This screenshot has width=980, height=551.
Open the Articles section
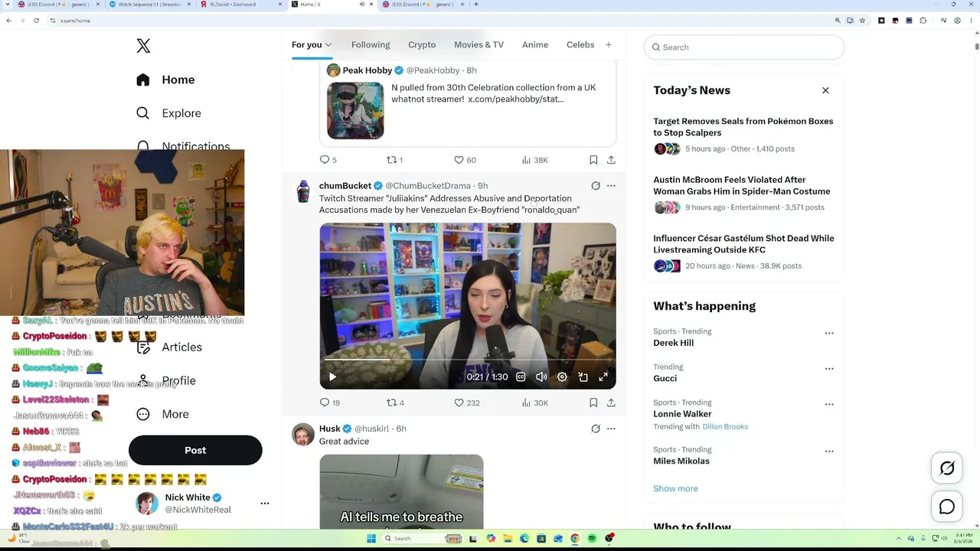169,347
